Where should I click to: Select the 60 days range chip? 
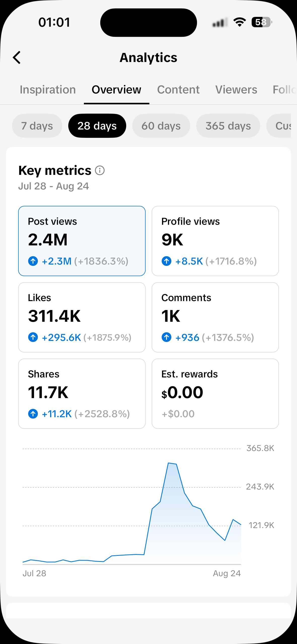161,126
